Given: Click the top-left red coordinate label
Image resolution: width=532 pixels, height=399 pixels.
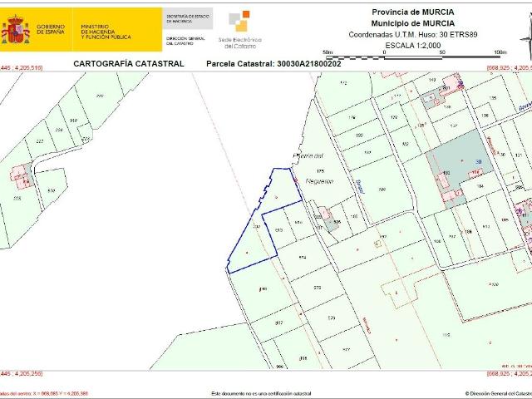Looking at the screenshot, I should pos(22,68).
